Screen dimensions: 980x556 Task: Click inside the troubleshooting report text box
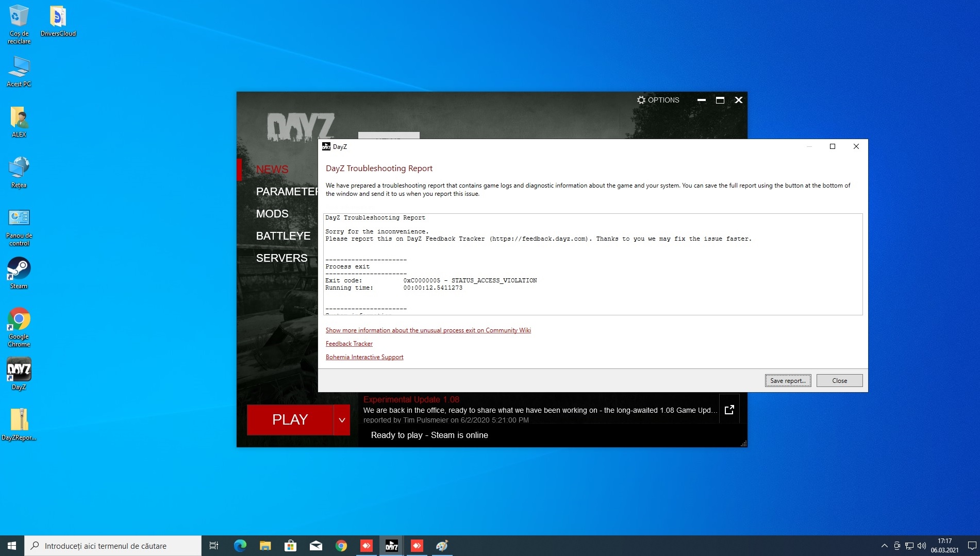tap(593, 264)
